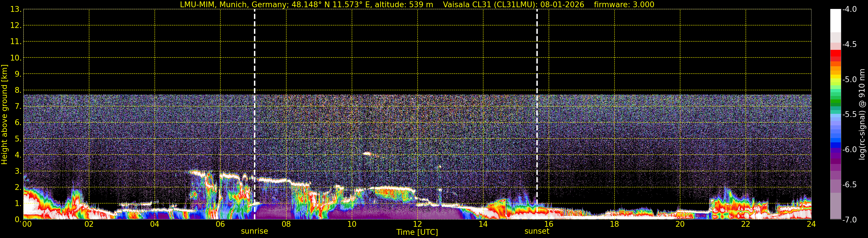Click the Time [UTC] axis label

coord(417,232)
